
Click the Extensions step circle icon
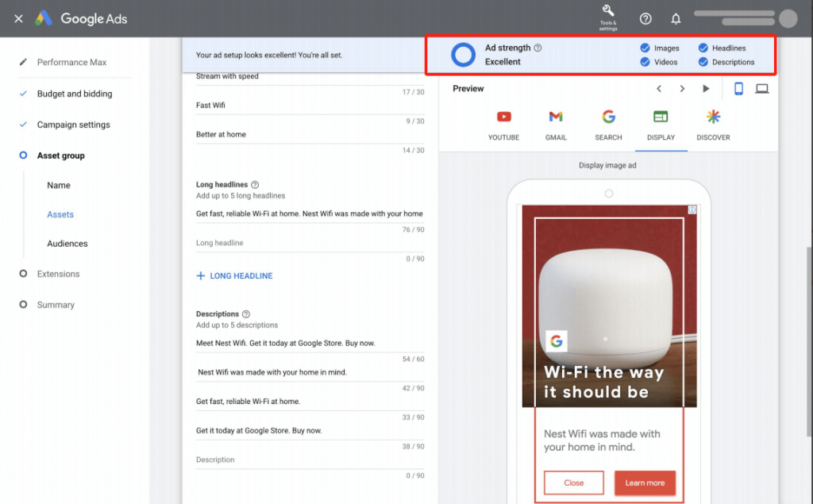click(23, 273)
